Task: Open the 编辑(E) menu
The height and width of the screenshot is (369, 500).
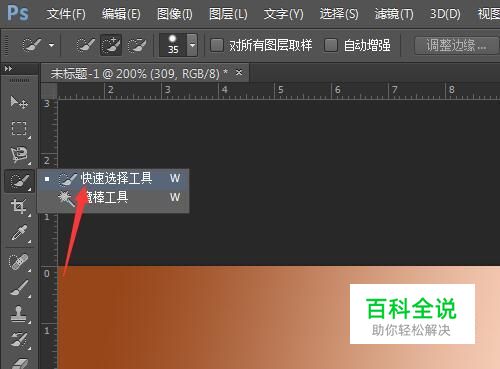Action: point(121,14)
